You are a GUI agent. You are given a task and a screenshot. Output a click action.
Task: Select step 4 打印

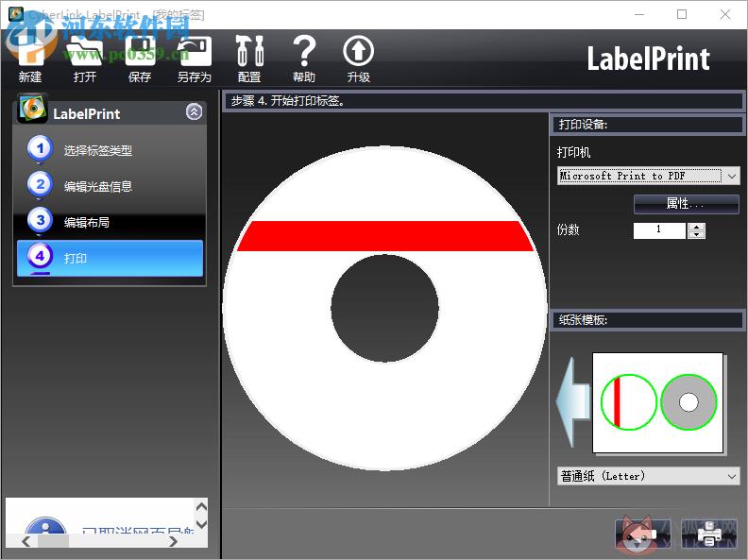[x=110, y=258]
